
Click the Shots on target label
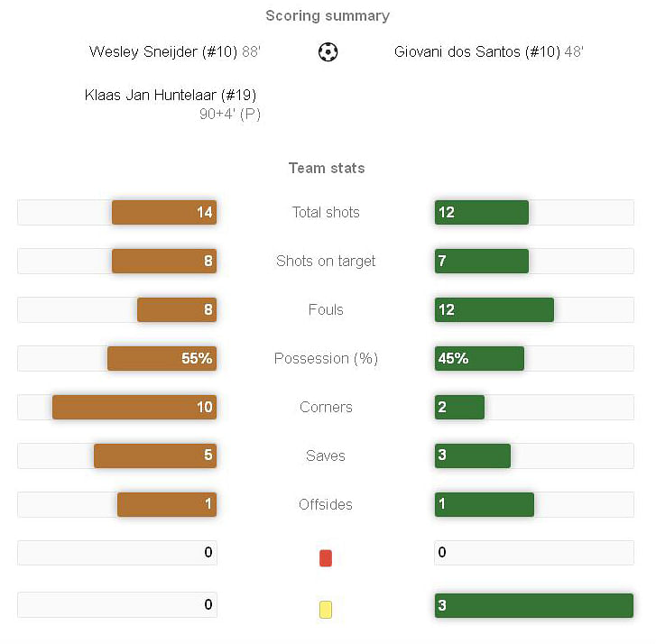[326, 262]
